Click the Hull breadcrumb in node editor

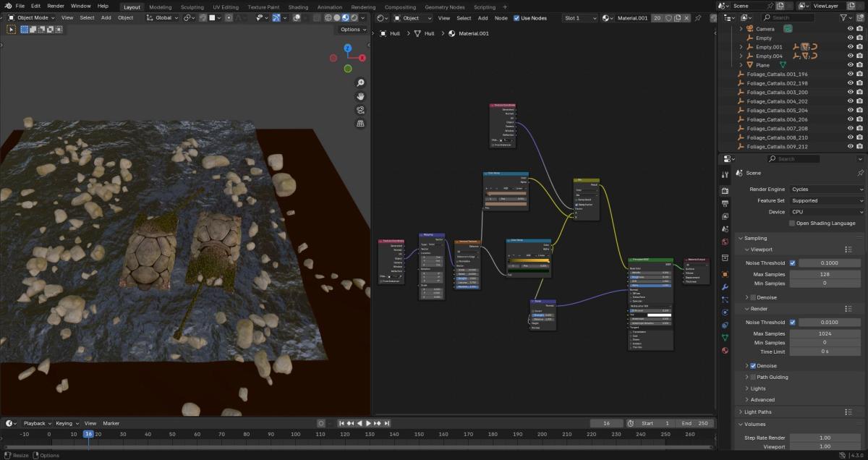[395, 33]
